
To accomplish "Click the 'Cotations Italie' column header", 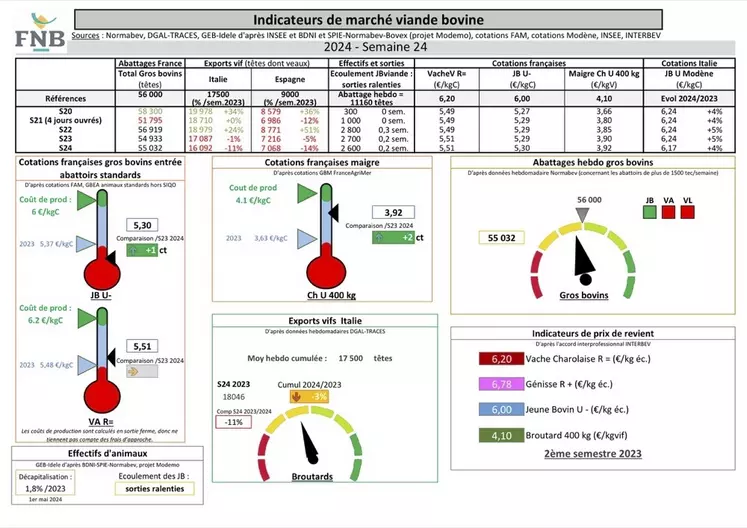I will (x=689, y=63).
